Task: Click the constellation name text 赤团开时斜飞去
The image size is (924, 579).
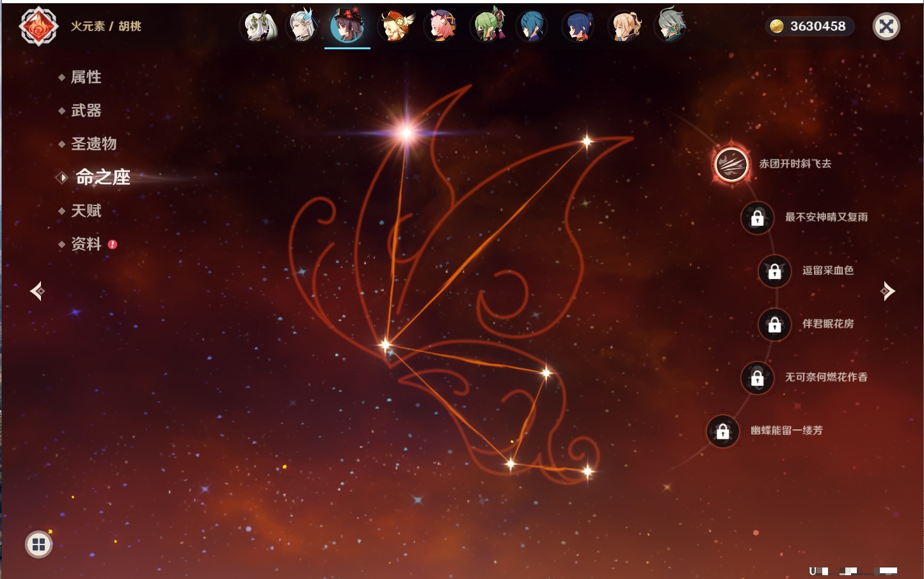Action: tap(795, 164)
